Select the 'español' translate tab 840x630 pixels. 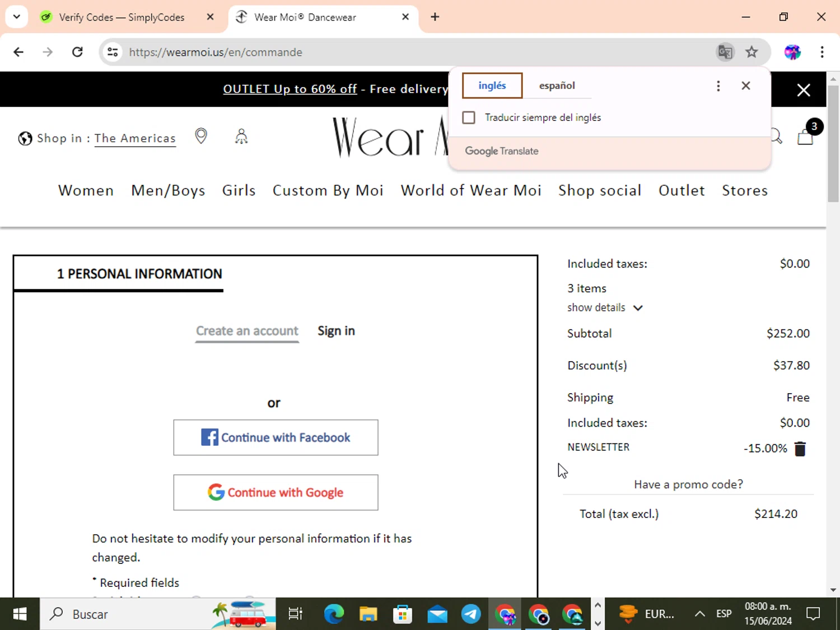pos(557,86)
